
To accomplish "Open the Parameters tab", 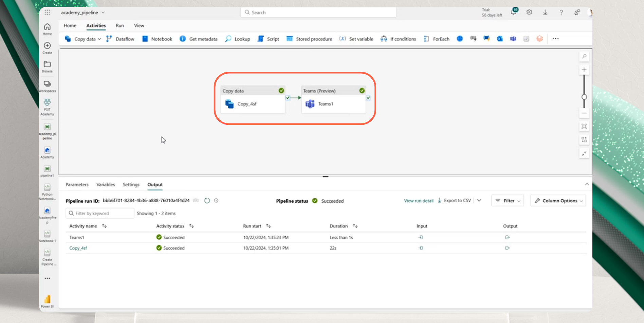I will (x=77, y=184).
